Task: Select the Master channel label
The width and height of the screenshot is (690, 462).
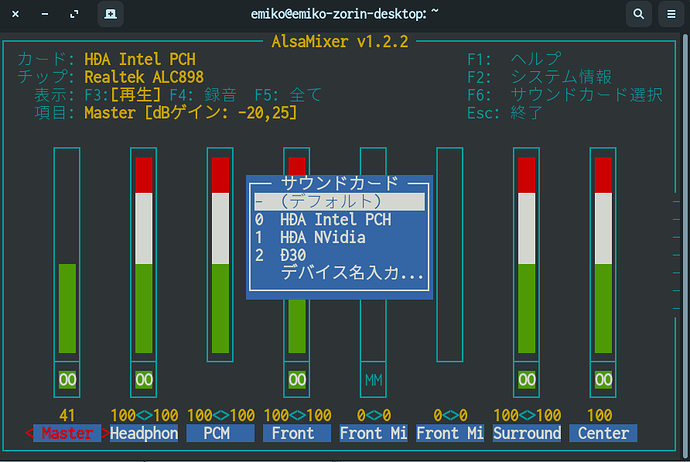Action: [x=67, y=433]
